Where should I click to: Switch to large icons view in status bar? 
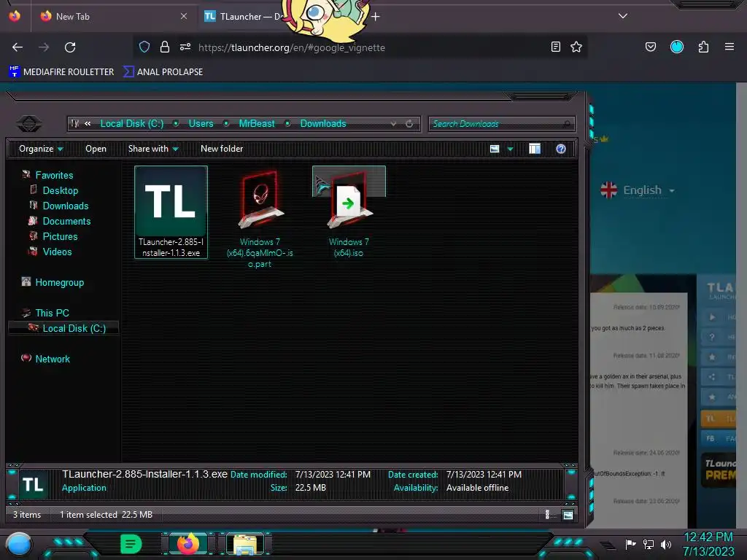pyautogui.click(x=568, y=515)
